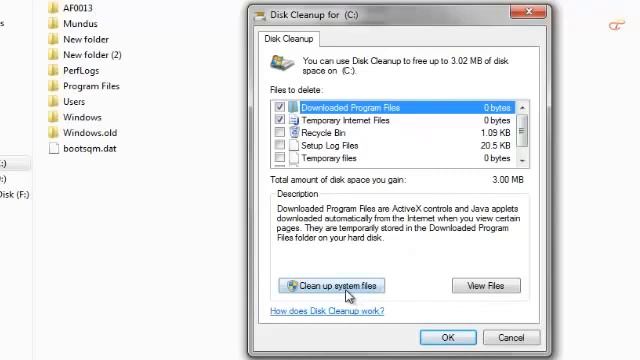Click the Downloaded Program Files item icon
Screen dimensions: 640x360
[x=293, y=107]
